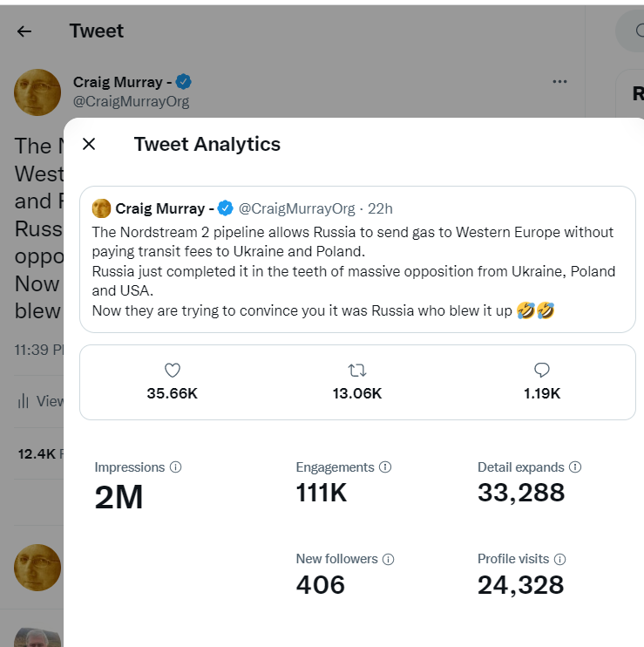Click the 22h timestamp link

(380, 208)
